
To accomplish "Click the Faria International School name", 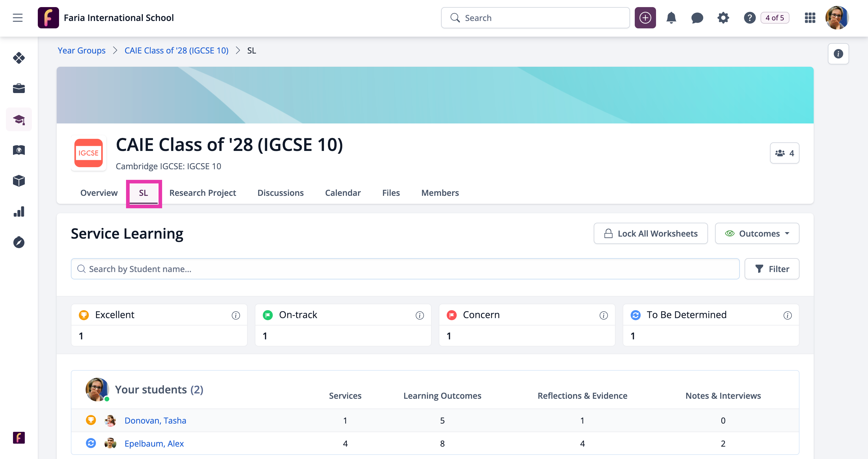I will click(x=119, y=18).
